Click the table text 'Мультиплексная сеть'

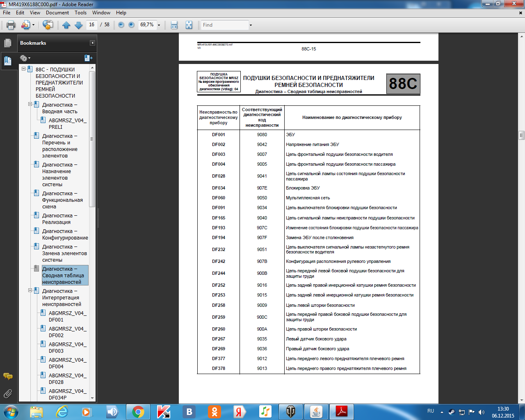point(308,198)
